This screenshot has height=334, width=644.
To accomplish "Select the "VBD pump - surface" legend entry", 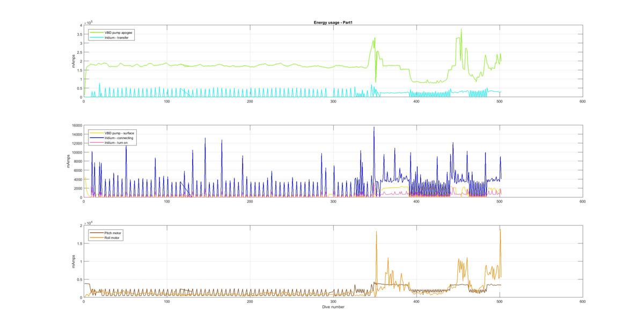I will (x=113, y=133).
